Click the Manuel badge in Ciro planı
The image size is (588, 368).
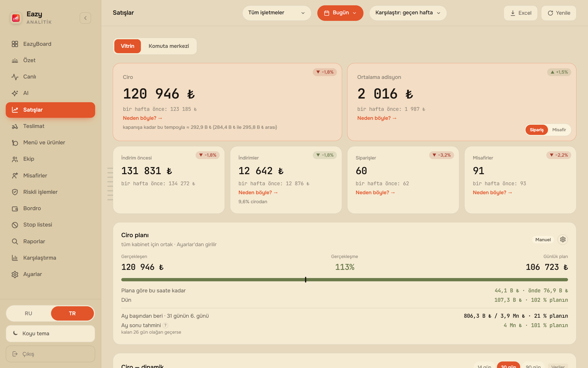click(x=543, y=239)
